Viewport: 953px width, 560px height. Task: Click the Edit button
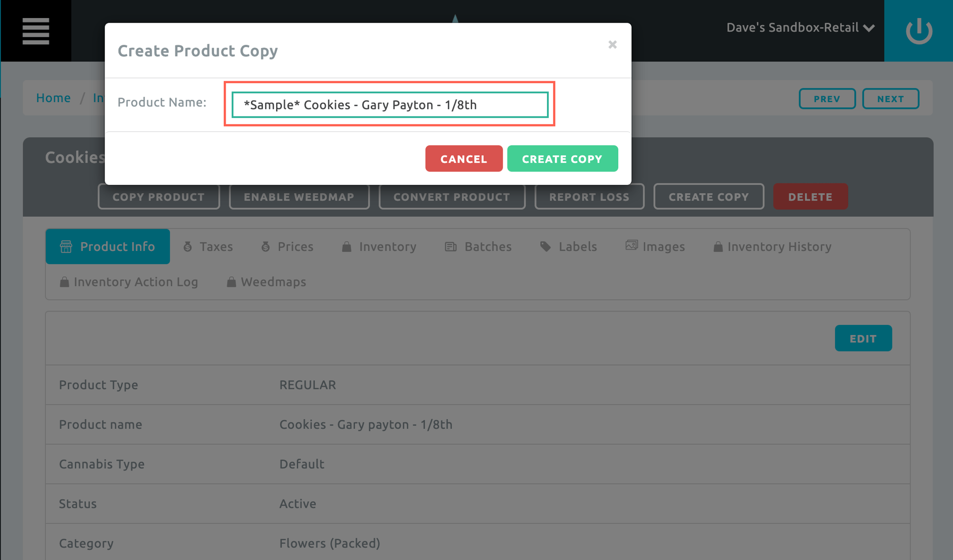tap(863, 339)
